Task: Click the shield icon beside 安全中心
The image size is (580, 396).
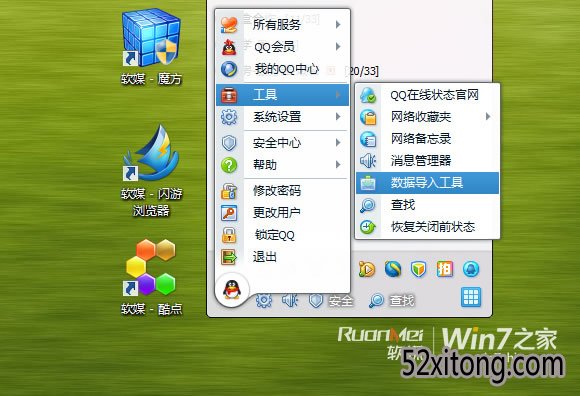Action: tap(229, 143)
